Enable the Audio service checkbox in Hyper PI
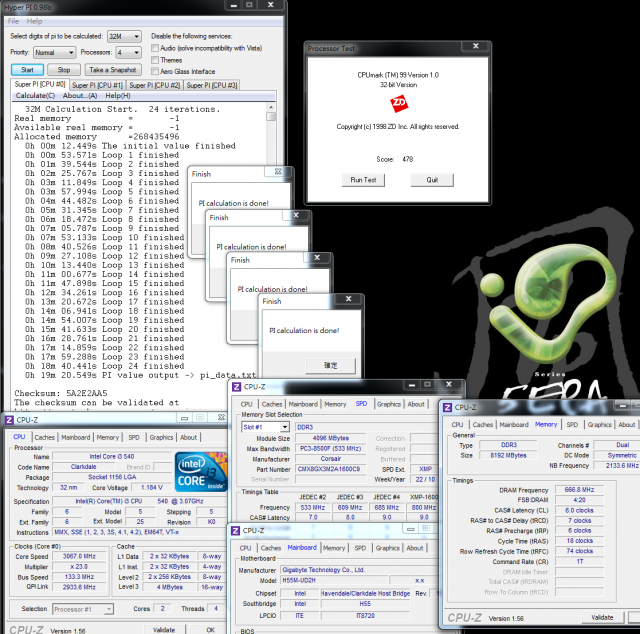Screen dimensions: 640x634 coord(155,48)
